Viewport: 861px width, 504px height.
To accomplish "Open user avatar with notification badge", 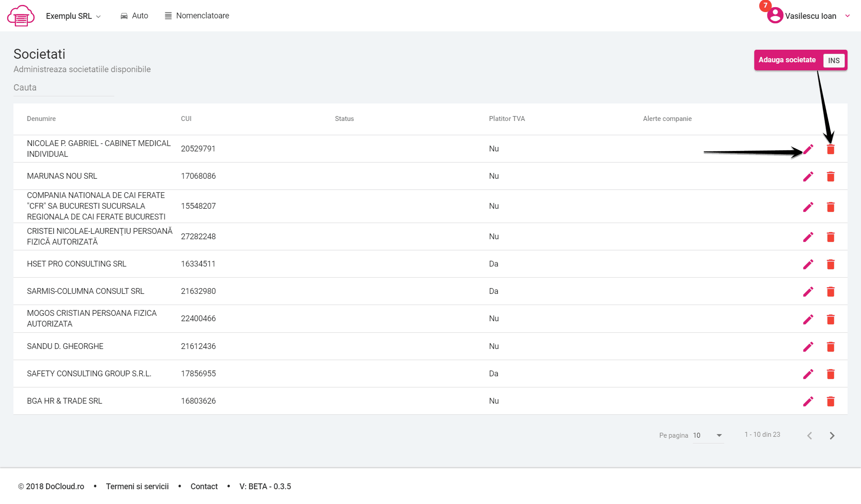I will [x=774, y=15].
